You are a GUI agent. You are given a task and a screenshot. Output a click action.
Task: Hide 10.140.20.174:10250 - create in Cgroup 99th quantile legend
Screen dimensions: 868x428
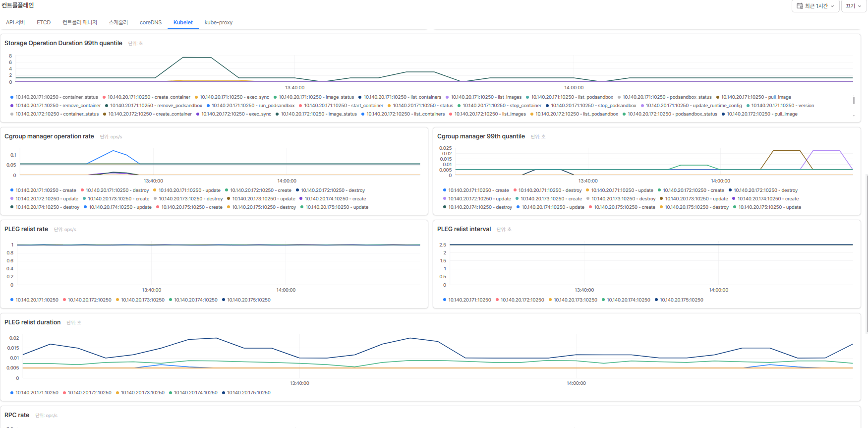click(766, 199)
